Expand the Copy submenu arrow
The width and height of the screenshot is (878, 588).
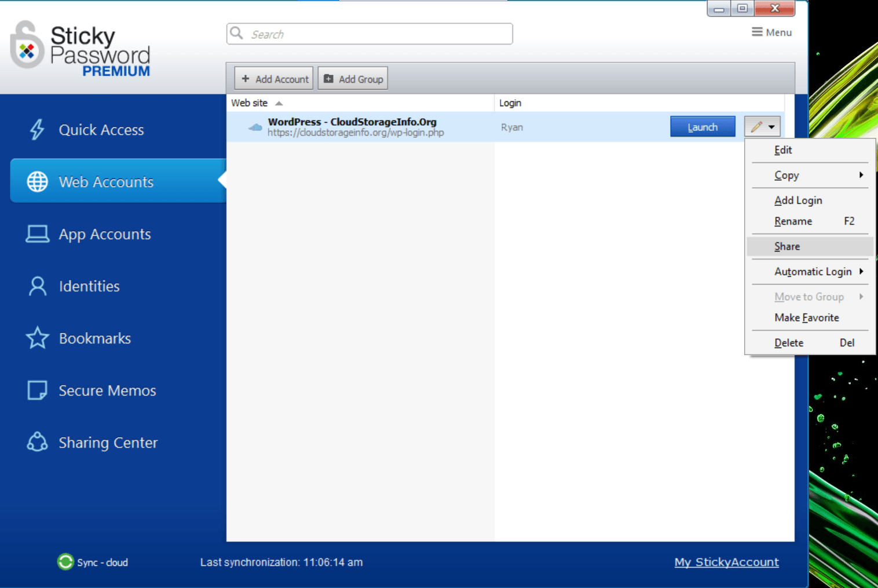coord(861,175)
